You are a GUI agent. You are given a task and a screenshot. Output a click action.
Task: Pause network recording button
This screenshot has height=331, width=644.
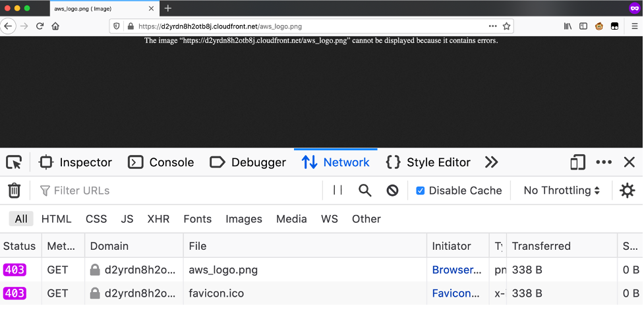coord(337,191)
